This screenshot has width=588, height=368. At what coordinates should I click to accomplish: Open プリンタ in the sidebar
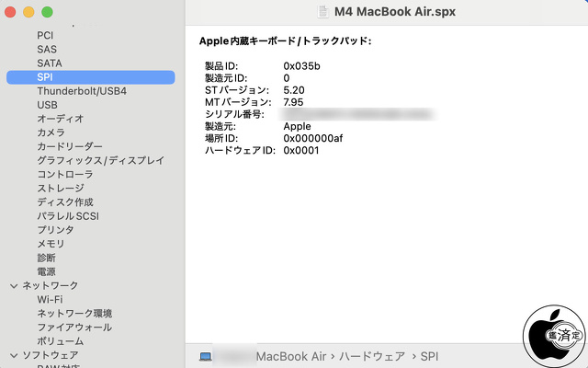coord(55,230)
